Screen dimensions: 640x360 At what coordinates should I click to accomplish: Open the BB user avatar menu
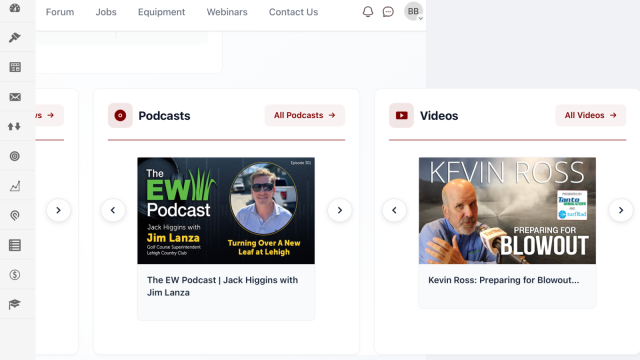[x=413, y=11]
